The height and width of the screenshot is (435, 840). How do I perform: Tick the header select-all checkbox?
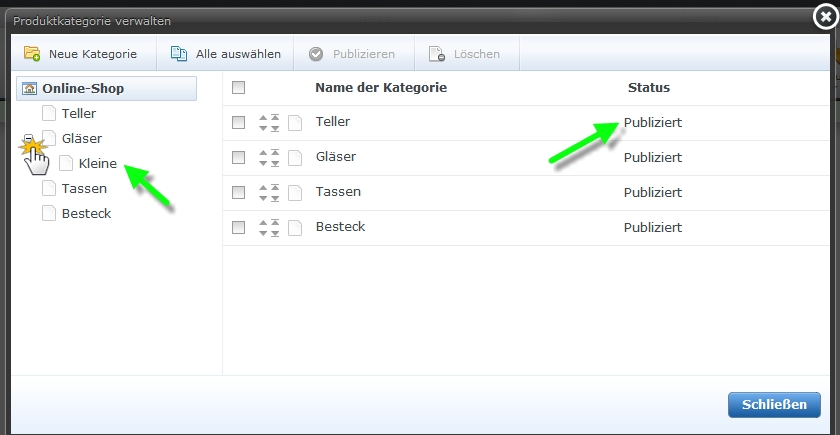238,87
